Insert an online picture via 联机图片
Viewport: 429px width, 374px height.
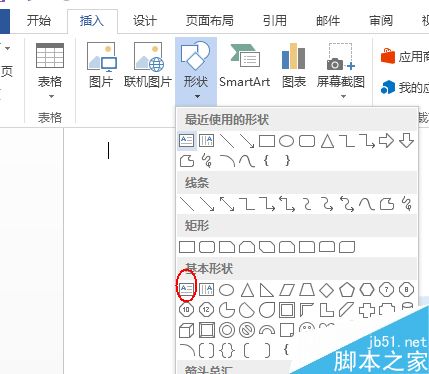(148, 65)
